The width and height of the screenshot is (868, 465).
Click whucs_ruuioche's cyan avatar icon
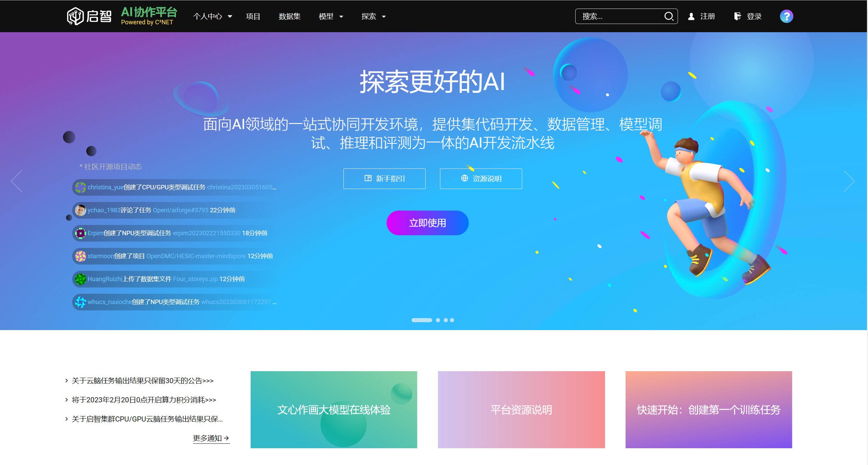(80, 302)
